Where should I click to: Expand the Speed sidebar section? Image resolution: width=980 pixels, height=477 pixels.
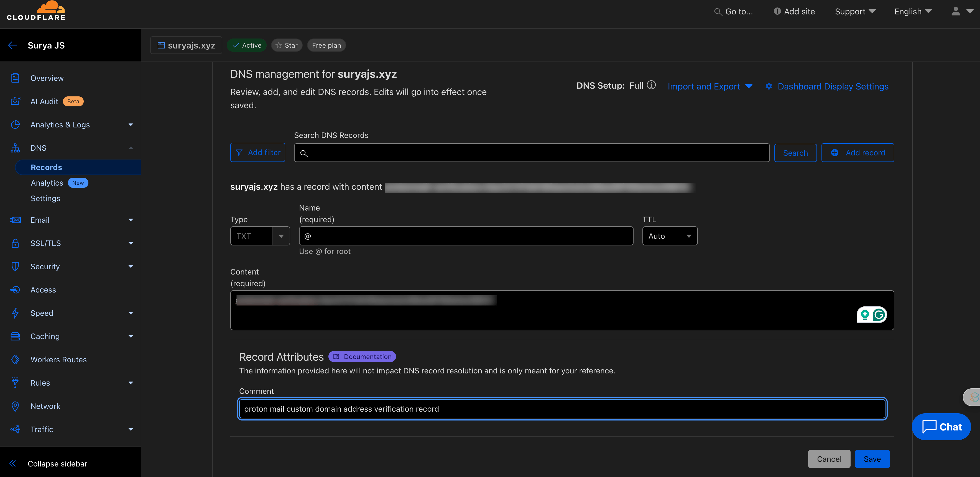[x=131, y=313]
